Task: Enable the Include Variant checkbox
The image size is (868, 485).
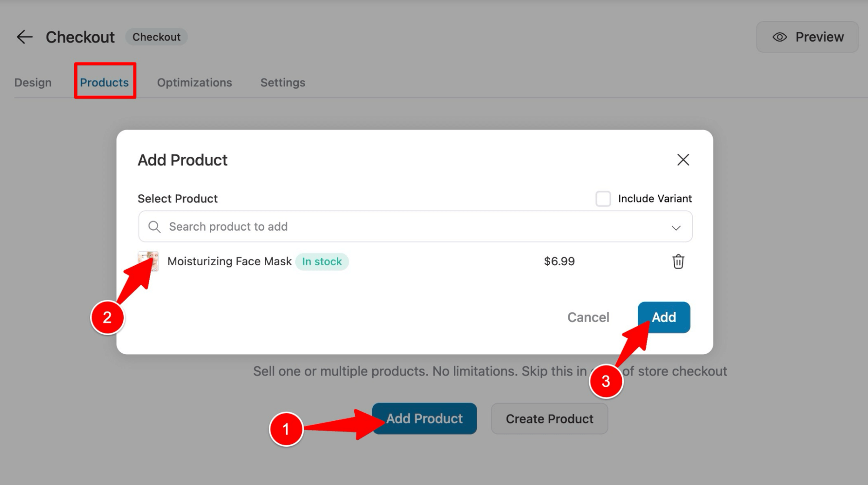Action: click(x=604, y=199)
